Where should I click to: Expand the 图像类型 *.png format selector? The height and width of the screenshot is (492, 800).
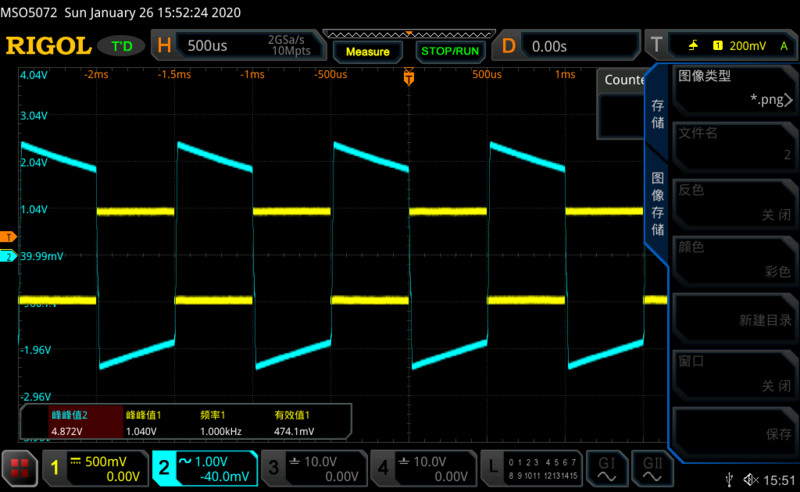click(x=734, y=88)
